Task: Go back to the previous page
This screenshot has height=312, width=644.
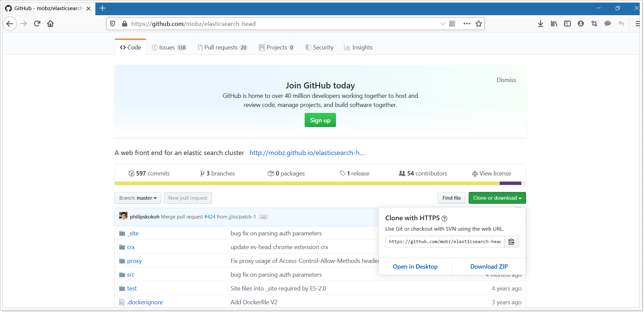Action: click(10, 24)
